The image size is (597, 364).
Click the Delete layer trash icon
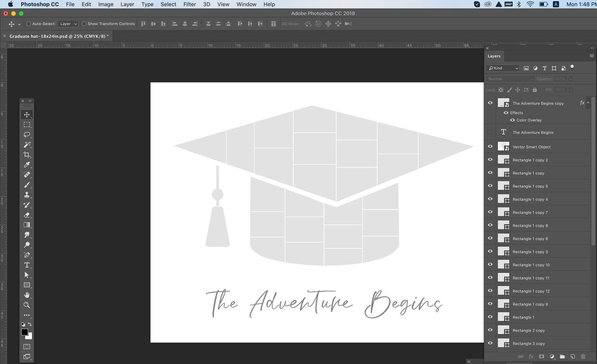(583, 356)
